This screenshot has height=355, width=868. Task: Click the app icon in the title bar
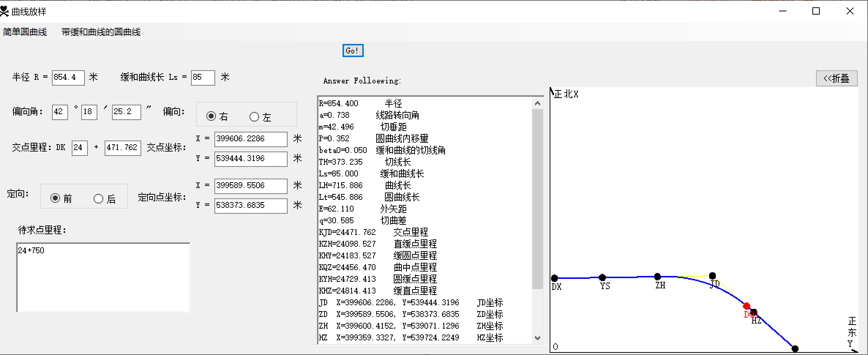(4, 11)
